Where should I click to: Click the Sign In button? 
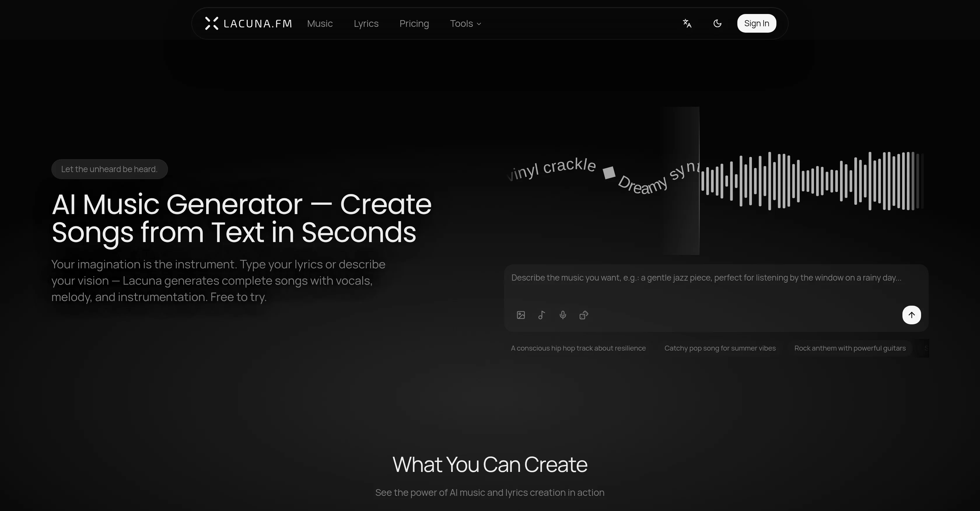point(756,23)
